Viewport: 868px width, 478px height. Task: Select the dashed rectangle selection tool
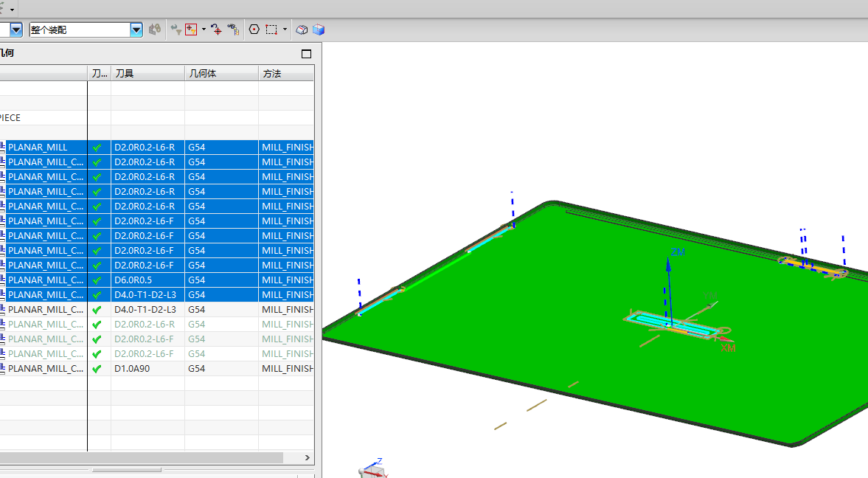coord(271,30)
